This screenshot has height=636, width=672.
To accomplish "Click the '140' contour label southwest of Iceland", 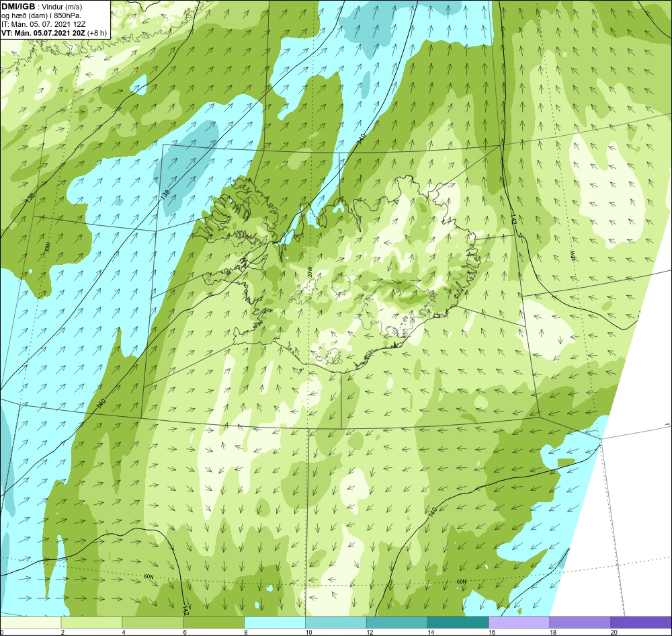I will (x=101, y=403).
